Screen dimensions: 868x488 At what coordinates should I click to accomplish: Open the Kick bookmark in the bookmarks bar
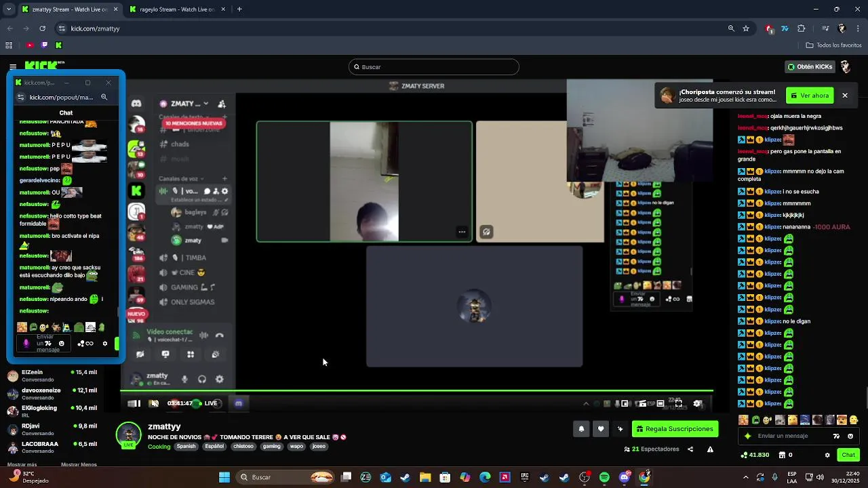pos(58,45)
